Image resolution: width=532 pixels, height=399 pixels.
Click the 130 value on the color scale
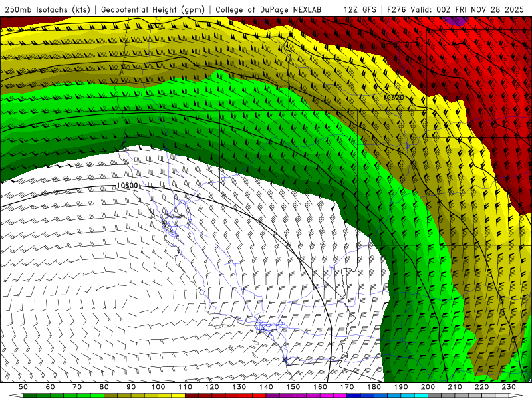[x=239, y=387]
